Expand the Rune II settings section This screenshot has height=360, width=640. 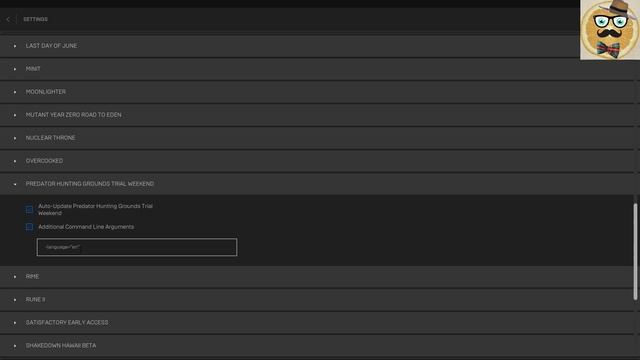pos(317,300)
